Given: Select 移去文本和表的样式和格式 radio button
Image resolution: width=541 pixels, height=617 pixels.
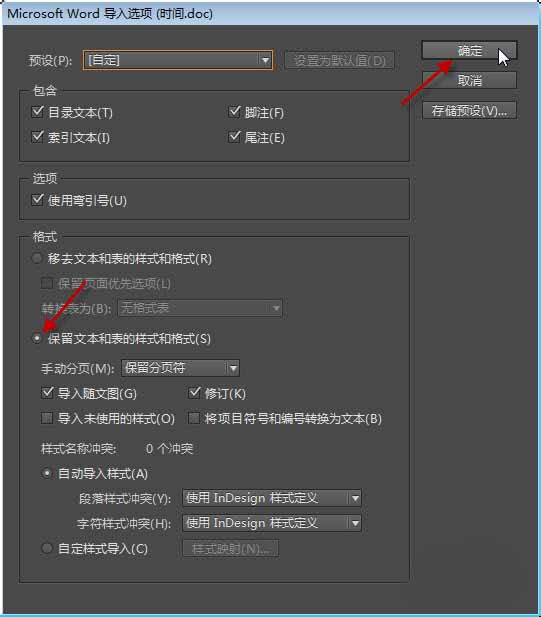Looking at the screenshot, I should pos(37,259).
